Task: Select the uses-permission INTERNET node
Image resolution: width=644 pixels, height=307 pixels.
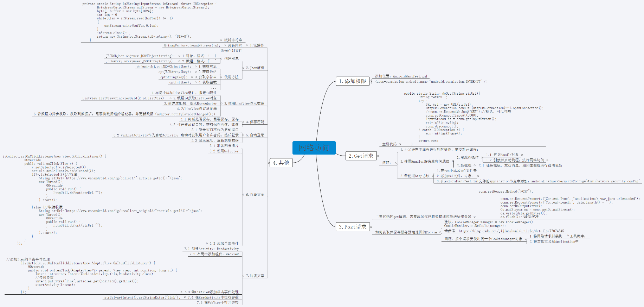Action: pyautogui.click(x=431, y=82)
